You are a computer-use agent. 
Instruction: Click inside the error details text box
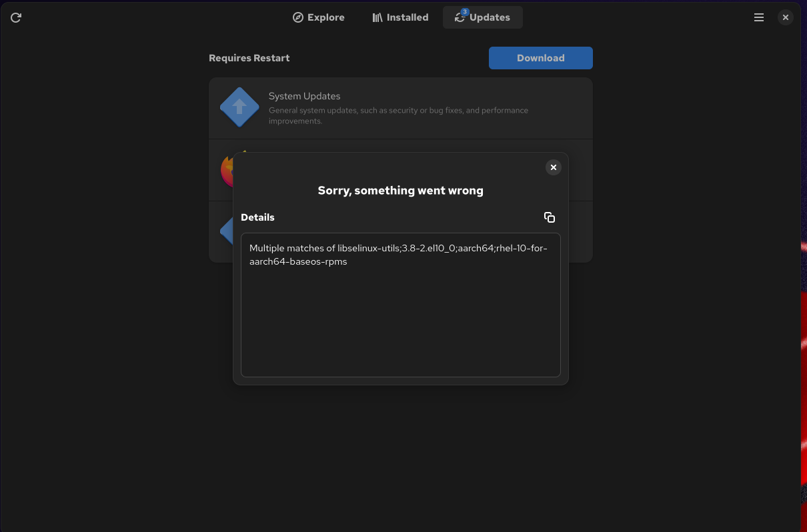point(401,305)
